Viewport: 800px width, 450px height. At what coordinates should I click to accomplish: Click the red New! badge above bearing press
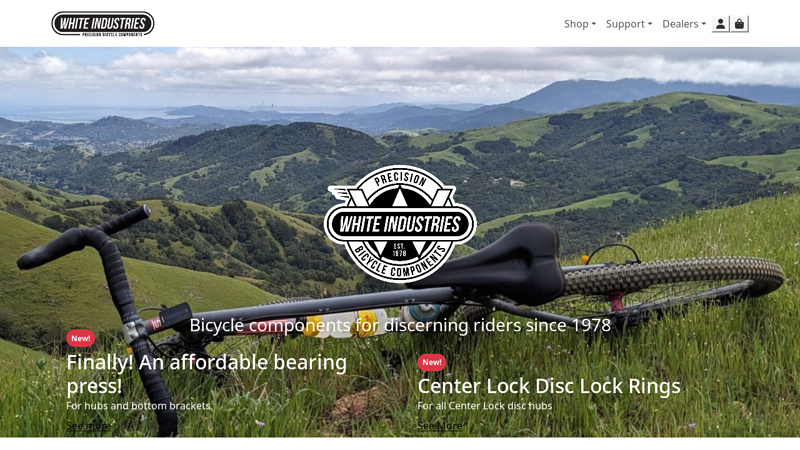click(81, 338)
